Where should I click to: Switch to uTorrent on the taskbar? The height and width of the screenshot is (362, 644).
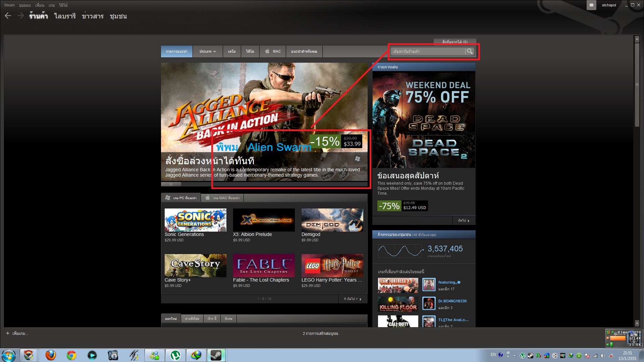click(175, 355)
